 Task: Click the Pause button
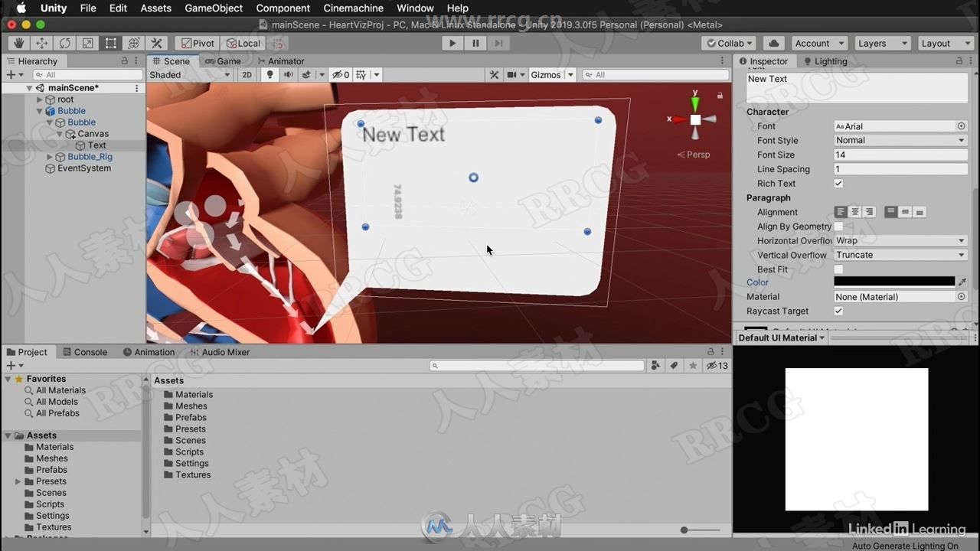475,44
